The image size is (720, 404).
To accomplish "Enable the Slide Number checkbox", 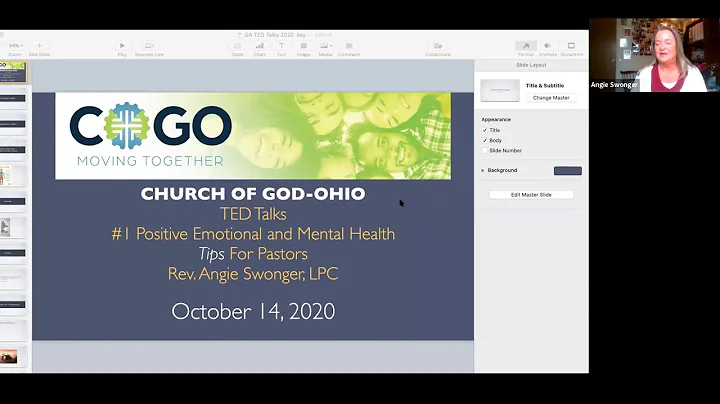I will 484,151.
